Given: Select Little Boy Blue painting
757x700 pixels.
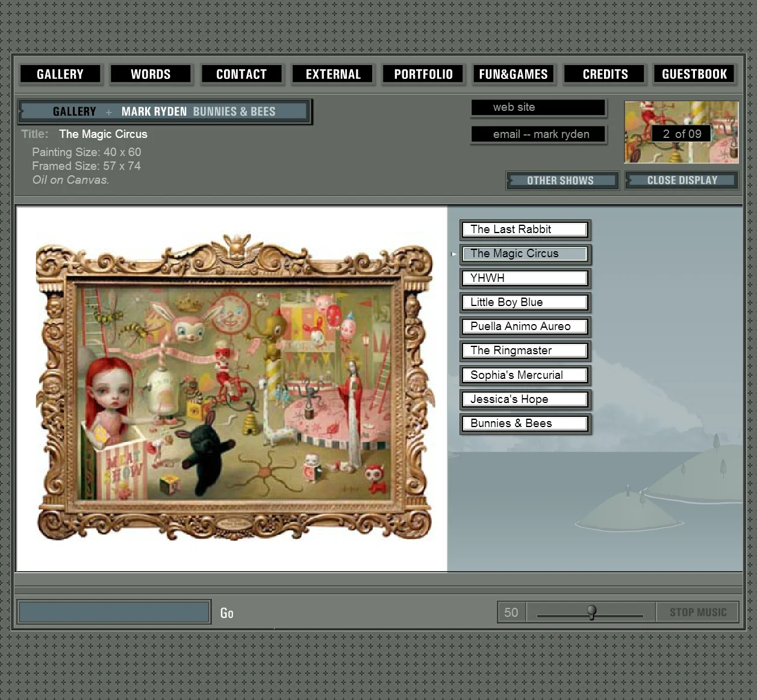Looking at the screenshot, I should (525, 302).
